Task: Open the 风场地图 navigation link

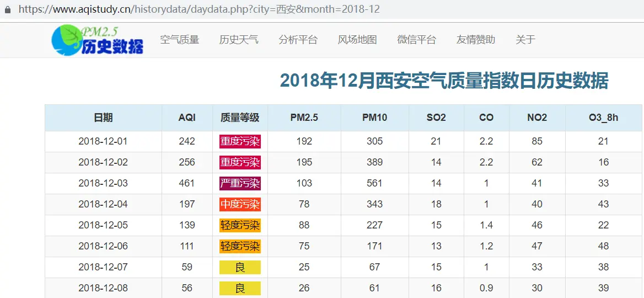Action: (357, 40)
